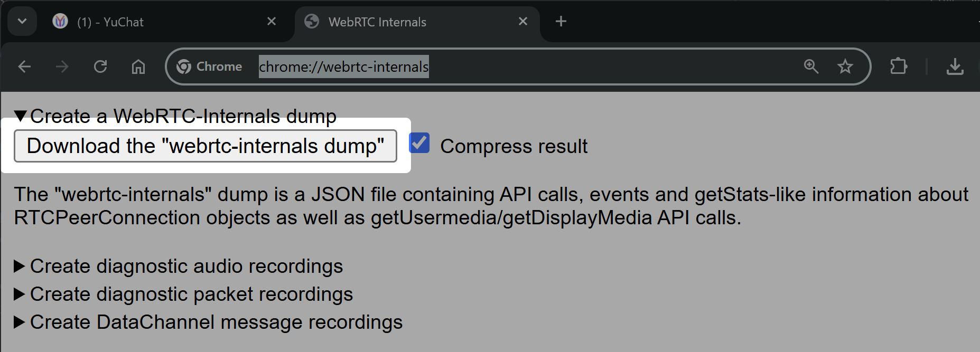Expand Create diagnostic packet recordings
980x352 pixels.
(20, 294)
